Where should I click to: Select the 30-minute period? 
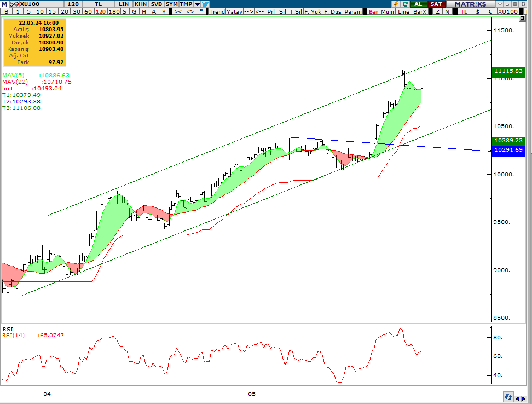click(77, 11)
